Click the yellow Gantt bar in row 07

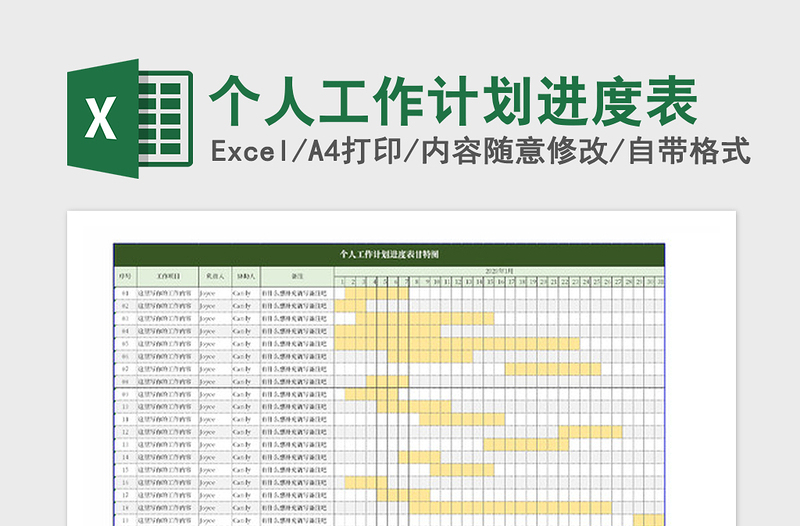click(x=553, y=369)
